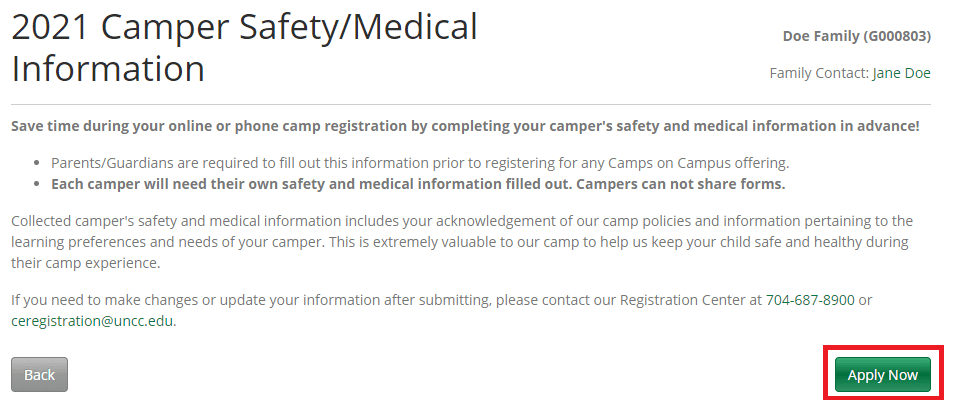Click the 704-687-8900 phone number link
Viewport: 953px width, 400px height.
[x=810, y=300]
